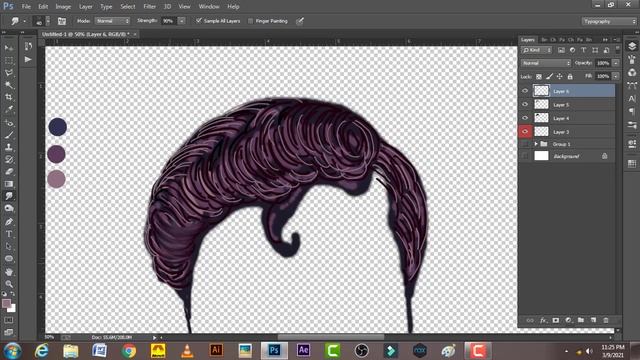
Task: Change screen mode icon in toolbox
Action: tap(9, 332)
